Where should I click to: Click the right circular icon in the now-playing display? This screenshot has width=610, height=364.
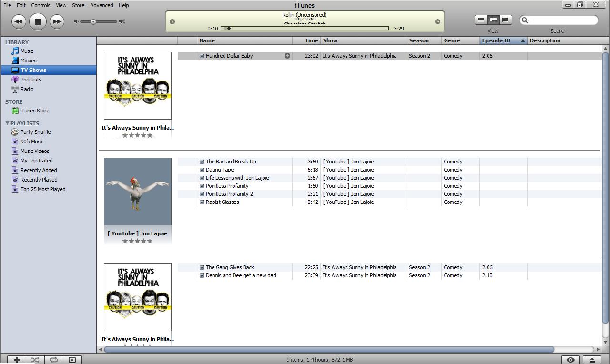point(437,21)
